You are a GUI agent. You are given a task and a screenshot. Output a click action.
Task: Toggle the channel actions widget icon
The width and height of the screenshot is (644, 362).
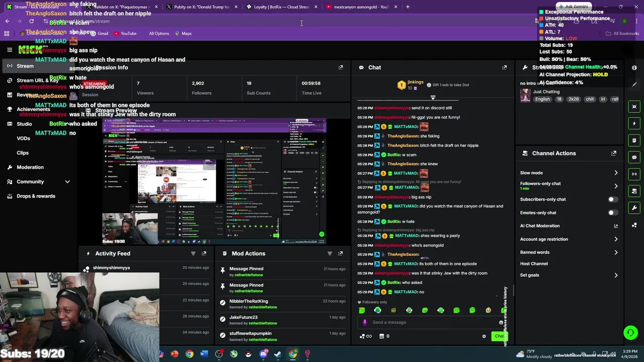[634, 191]
